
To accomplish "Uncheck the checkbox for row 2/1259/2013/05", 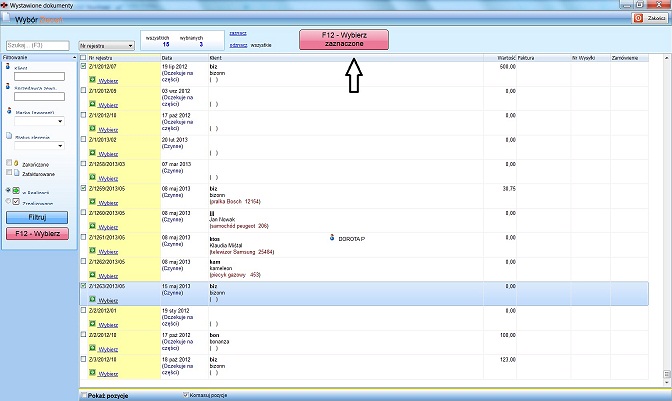I will pyautogui.click(x=84, y=188).
